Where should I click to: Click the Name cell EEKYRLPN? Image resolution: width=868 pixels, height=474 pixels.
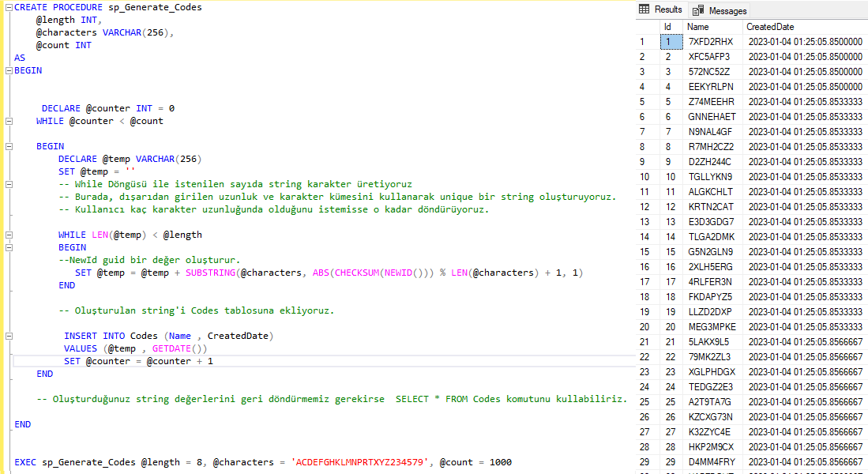coord(712,86)
